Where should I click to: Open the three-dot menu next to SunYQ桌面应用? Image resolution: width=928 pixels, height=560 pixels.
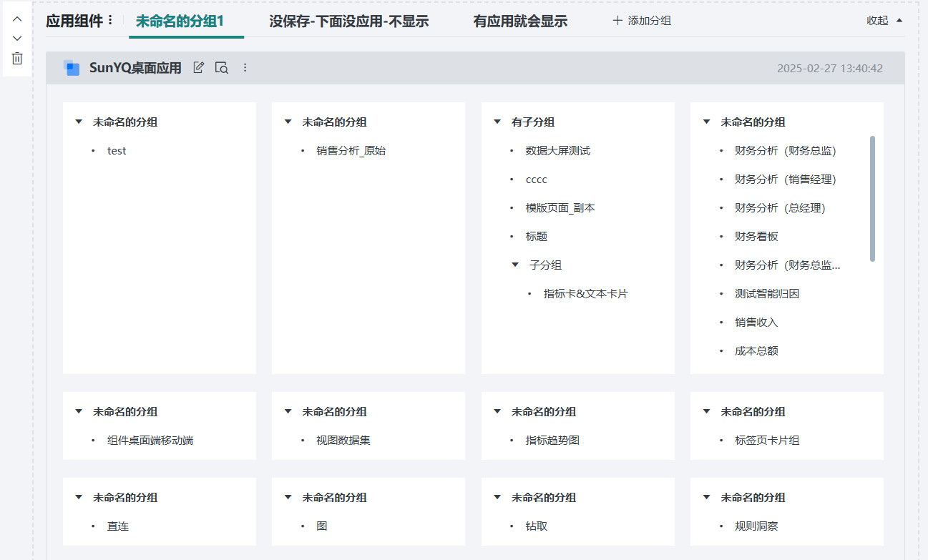pyautogui.click(x=245, y=67)
